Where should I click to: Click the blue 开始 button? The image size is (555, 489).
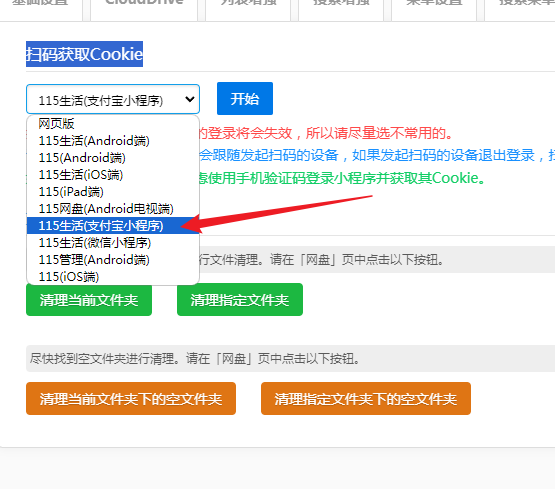[x=245, y=99]
